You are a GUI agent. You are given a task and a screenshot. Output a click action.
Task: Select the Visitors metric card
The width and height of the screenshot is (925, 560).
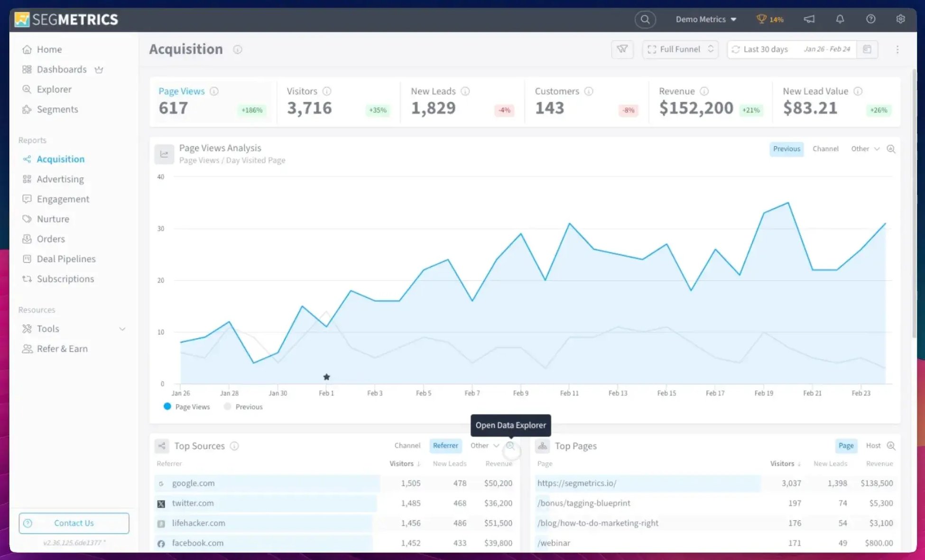(x=339, y=101)
